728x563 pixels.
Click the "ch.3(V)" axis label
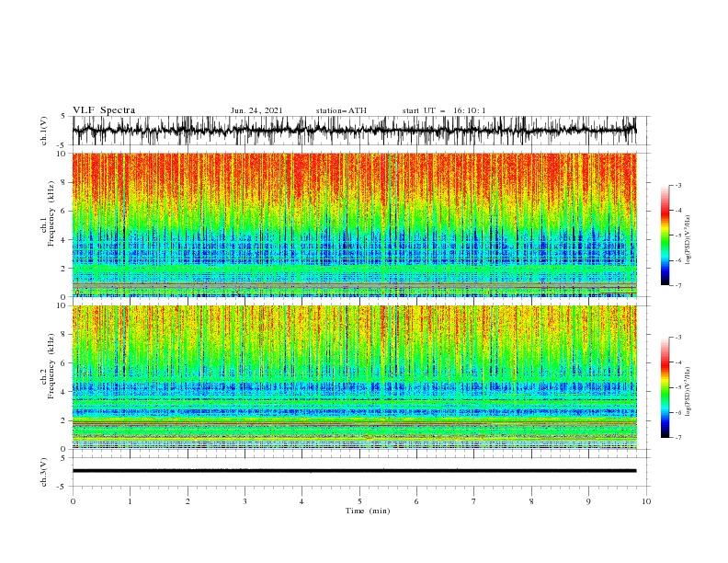click(x=44, y=472)
